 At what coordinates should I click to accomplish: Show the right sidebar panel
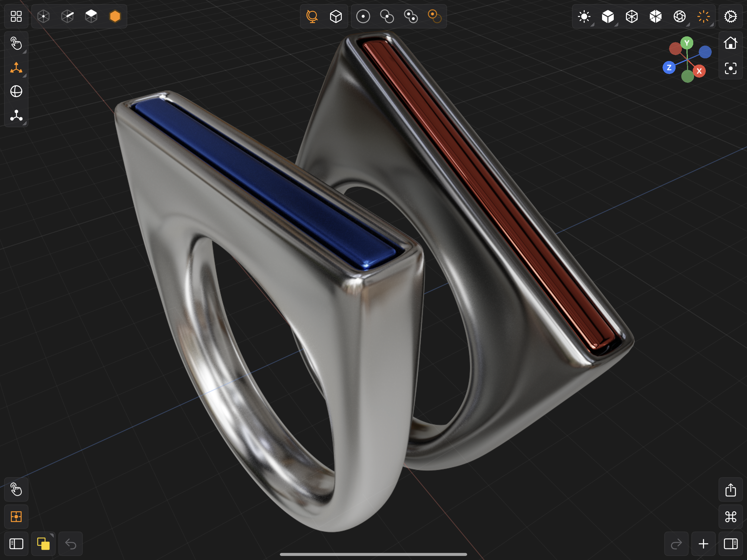[x=730, y=544]
